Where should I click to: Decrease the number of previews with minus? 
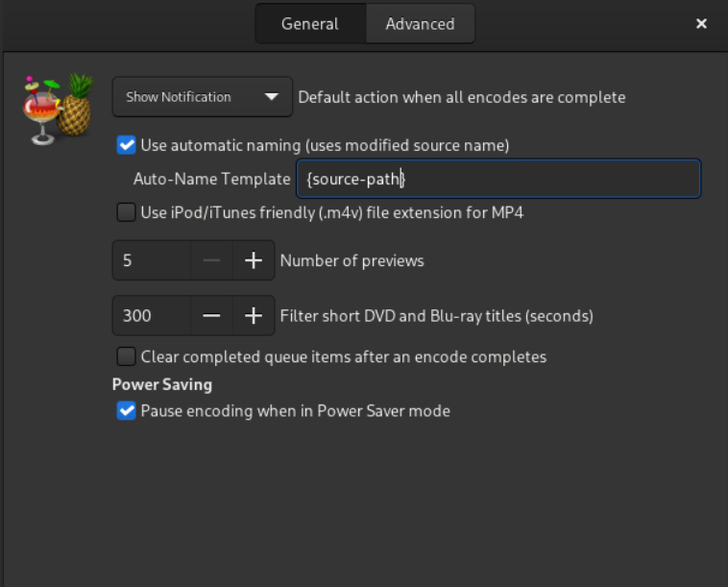click(211, 260)
